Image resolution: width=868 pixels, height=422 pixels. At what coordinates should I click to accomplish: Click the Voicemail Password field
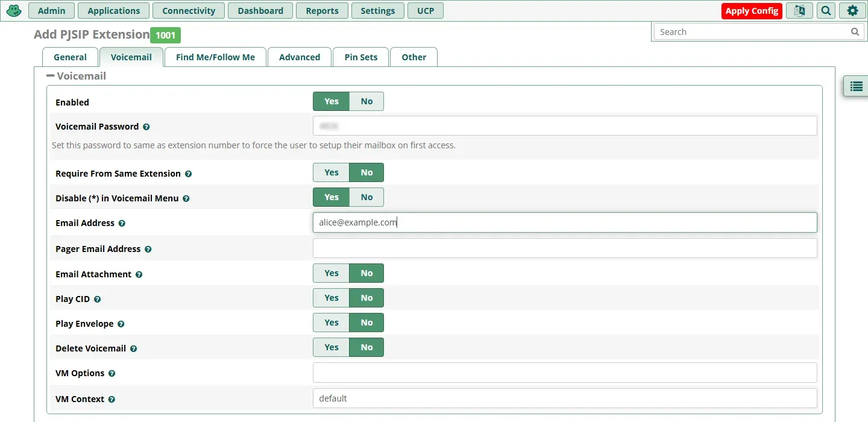click(x=565, y=126)
